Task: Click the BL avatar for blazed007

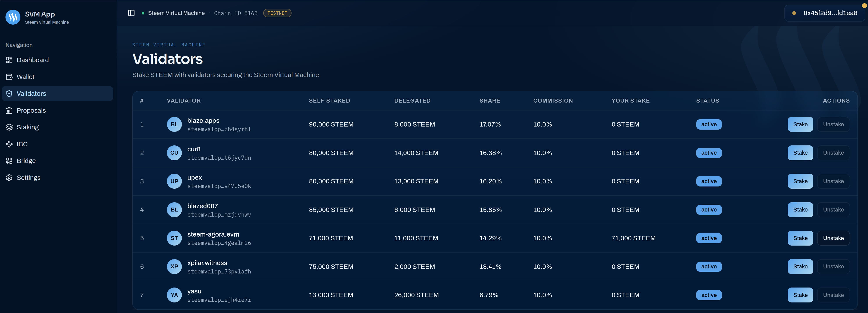Action: pos(174,210)
